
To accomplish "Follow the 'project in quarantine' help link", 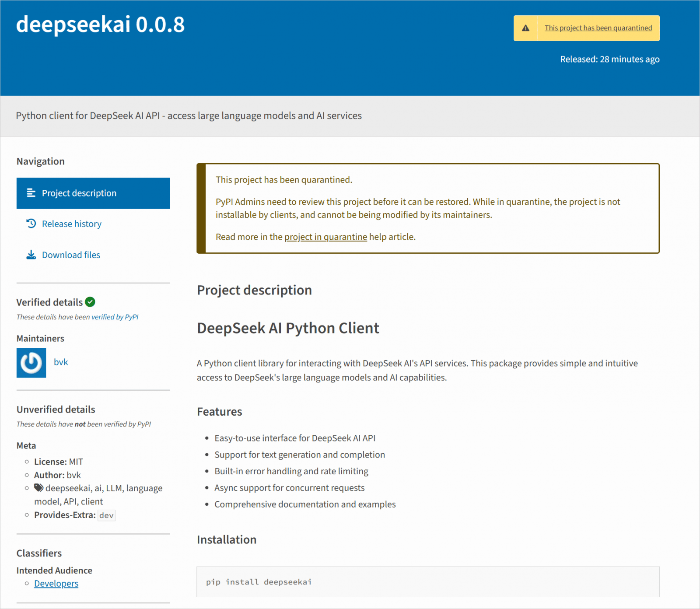I will point(325,237).
